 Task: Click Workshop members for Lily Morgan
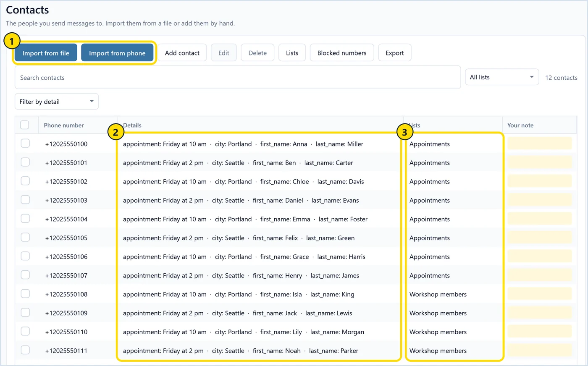438,332
